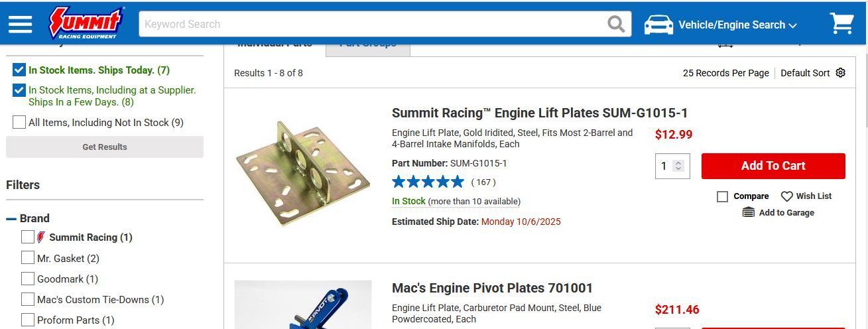Click the magnifying glass search icon
Image resolution: width=868 pixels, height=329 pixels.
(616, 25)
